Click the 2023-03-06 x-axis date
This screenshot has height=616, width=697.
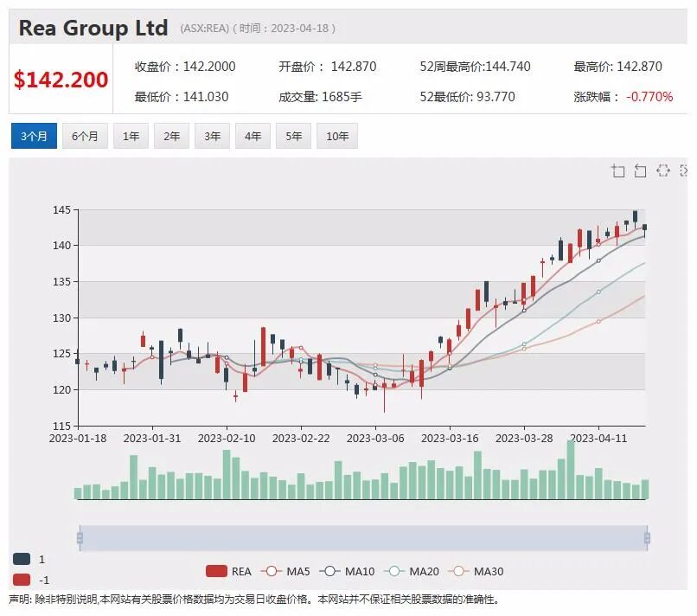click(x=375, y=439)
